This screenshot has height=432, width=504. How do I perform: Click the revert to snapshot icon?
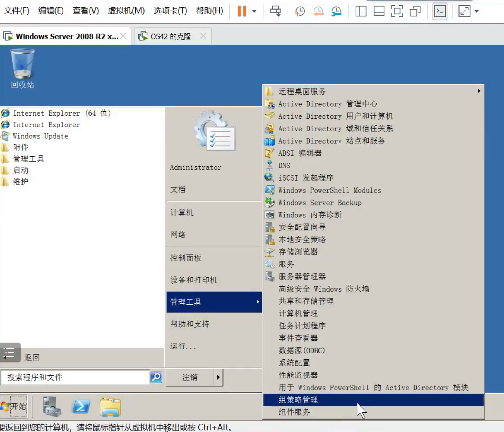[318, 11]
